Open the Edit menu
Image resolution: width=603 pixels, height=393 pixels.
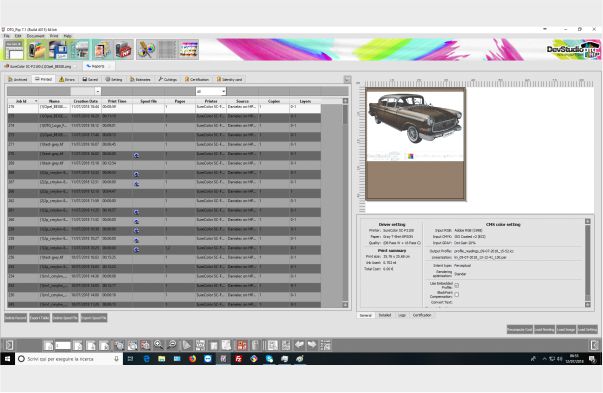[x=18, y=36]
